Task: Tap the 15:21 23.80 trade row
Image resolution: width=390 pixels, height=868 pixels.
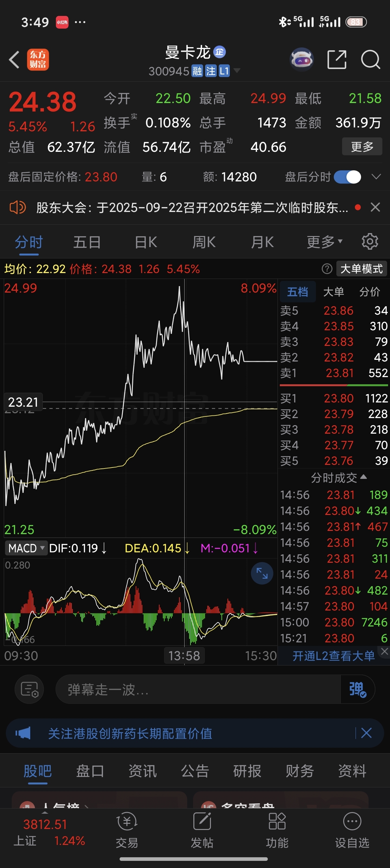Action: (334, 638)
